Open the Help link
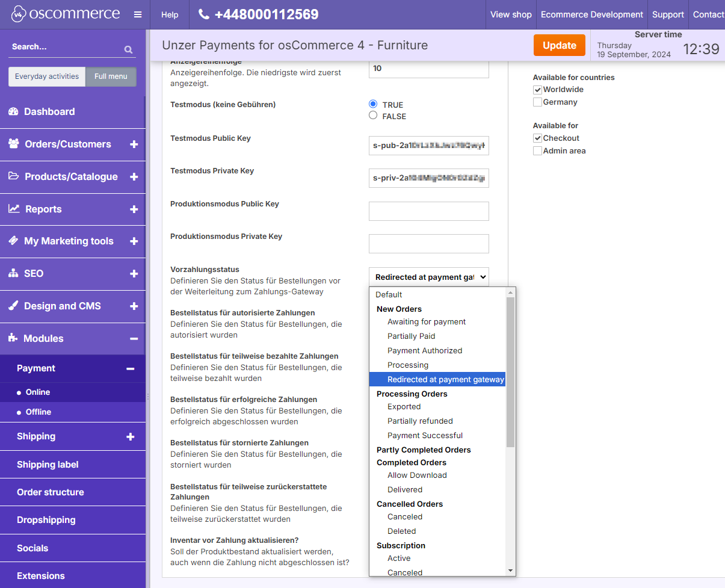725x588 pixels. [170, 14]
